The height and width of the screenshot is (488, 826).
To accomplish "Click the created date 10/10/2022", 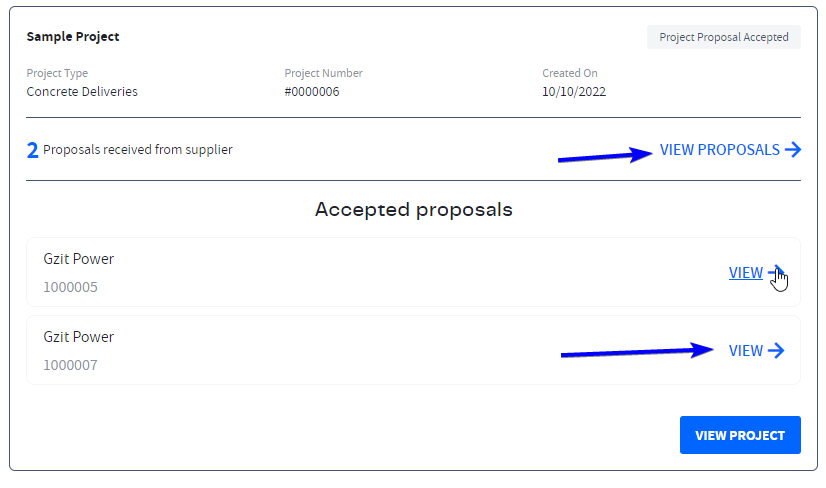I will (x=574, y=91).
